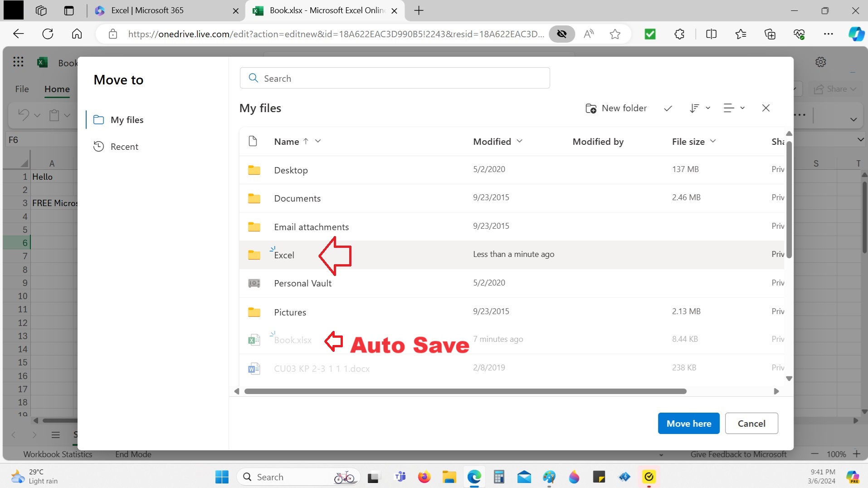Viewport: 868px width, 488px height.
Task: Select My files in left panel
Action: [x=127, y=120]
